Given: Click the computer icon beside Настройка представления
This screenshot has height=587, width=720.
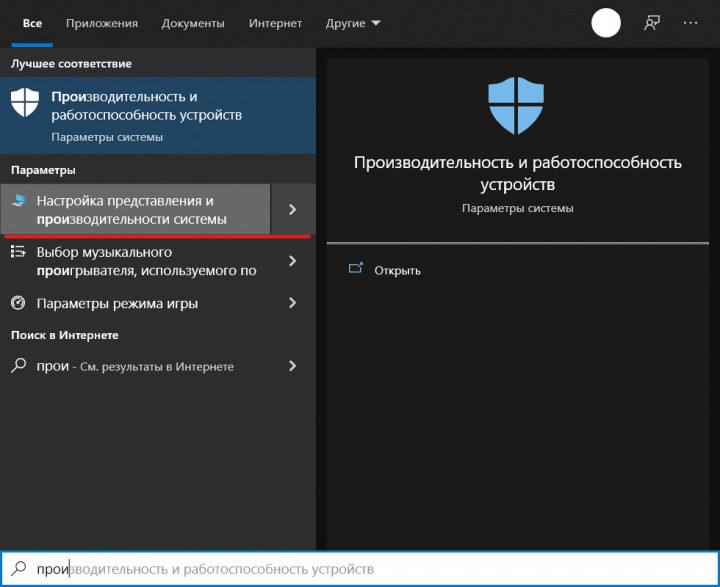Looking at the screenshot, I should point(18,200).
